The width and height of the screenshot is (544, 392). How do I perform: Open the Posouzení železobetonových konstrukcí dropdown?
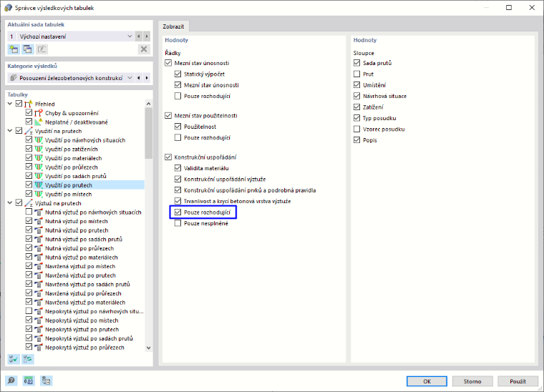tap(130, 78)
